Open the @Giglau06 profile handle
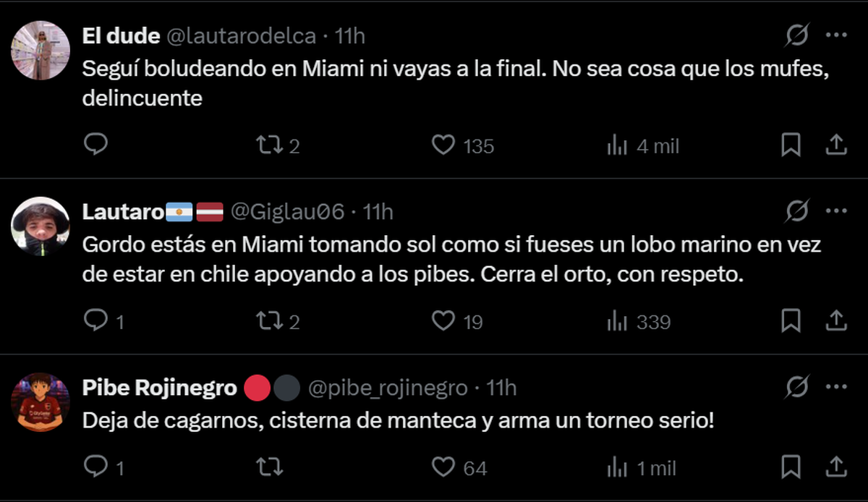 [x=286, y=211]
